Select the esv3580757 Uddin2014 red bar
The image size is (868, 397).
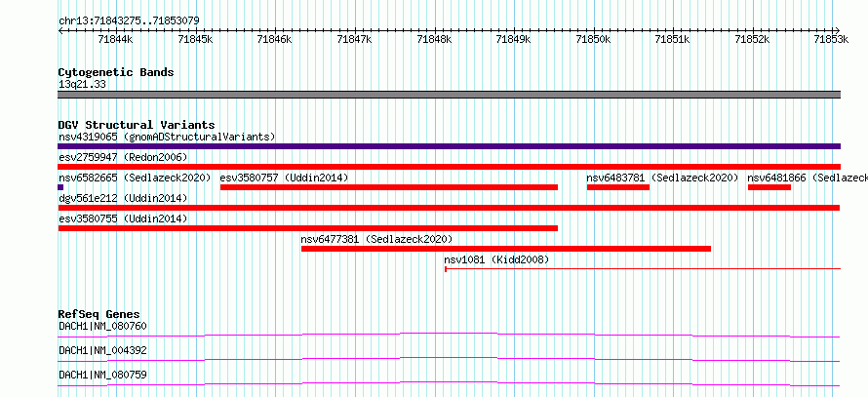388,187
